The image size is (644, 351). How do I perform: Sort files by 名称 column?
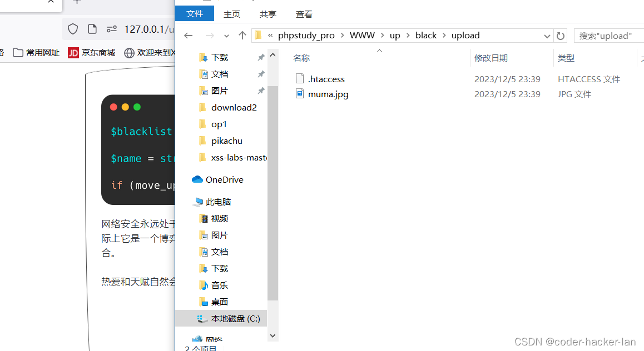pyautogui.click(x=301, y=58)
